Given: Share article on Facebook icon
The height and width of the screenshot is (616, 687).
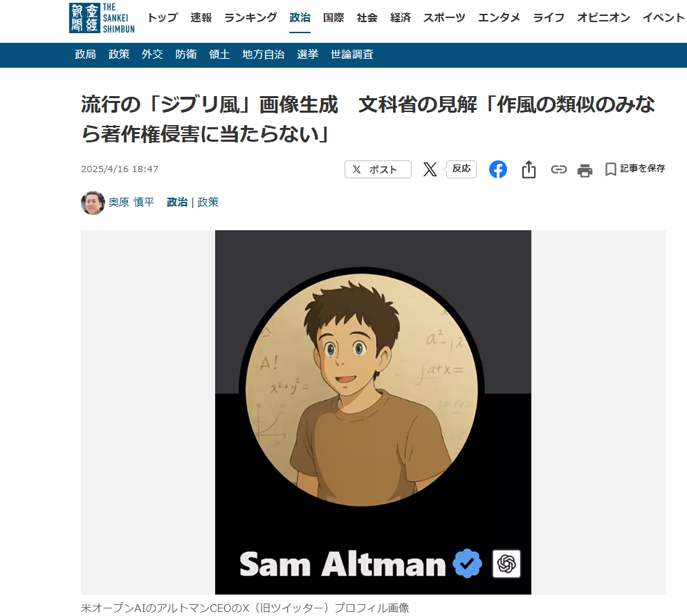Looking at the screenshot, I should [497, 169].
